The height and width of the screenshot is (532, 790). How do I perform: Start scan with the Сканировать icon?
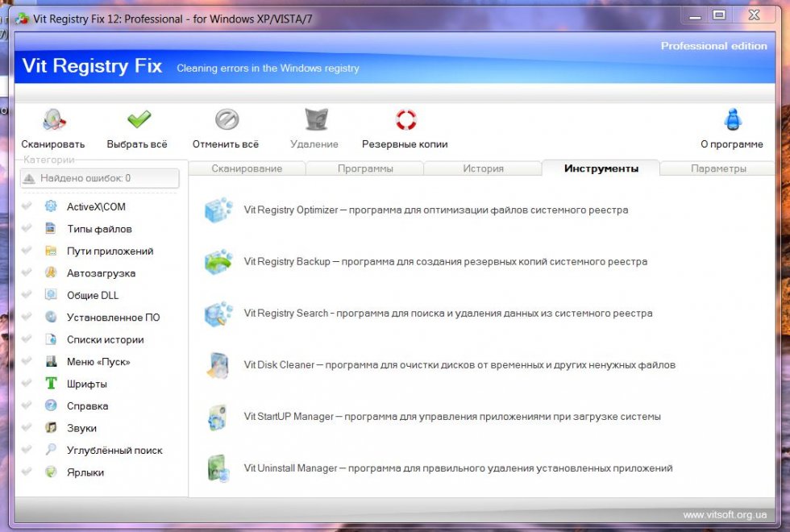pos(54,120)
